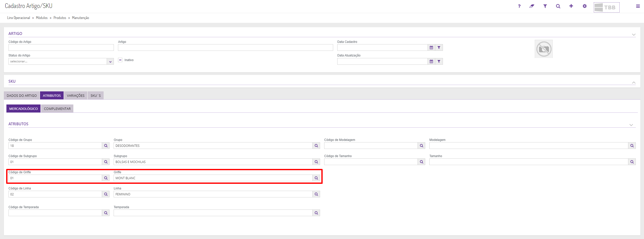The image size is (644, 239).
Task: Click search icon beside Código de Grupo
Action: point(106,146)
